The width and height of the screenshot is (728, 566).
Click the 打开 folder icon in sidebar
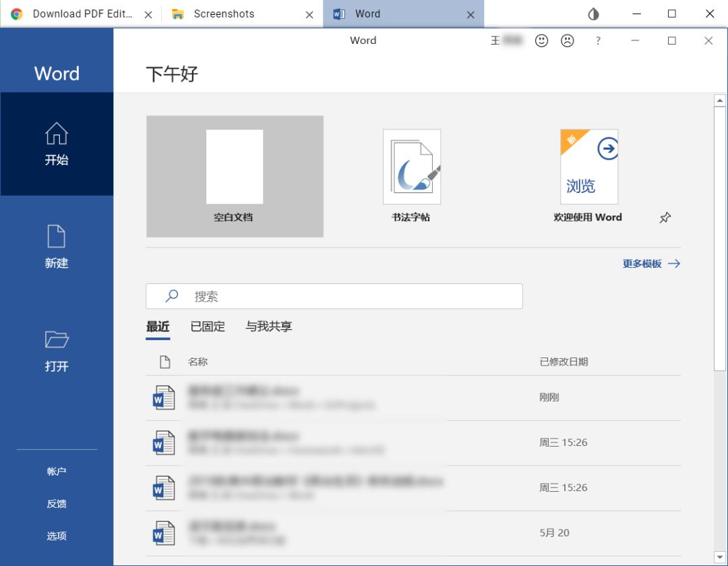point(57,339)
